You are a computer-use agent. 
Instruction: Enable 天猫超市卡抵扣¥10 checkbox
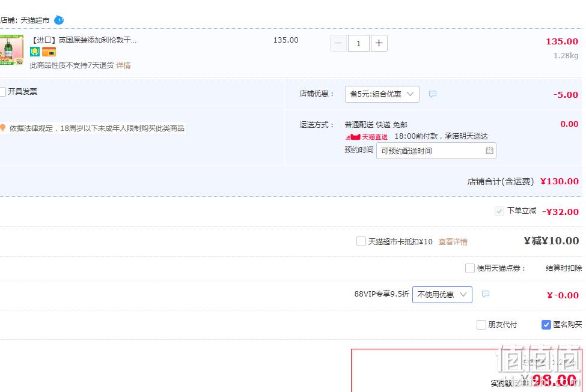click(361, 241)
